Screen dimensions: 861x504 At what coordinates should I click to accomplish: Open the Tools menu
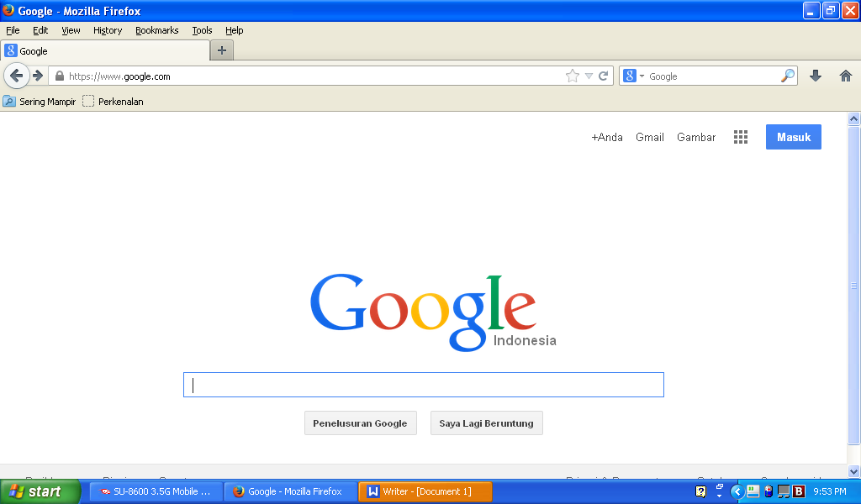coord(202,30)
